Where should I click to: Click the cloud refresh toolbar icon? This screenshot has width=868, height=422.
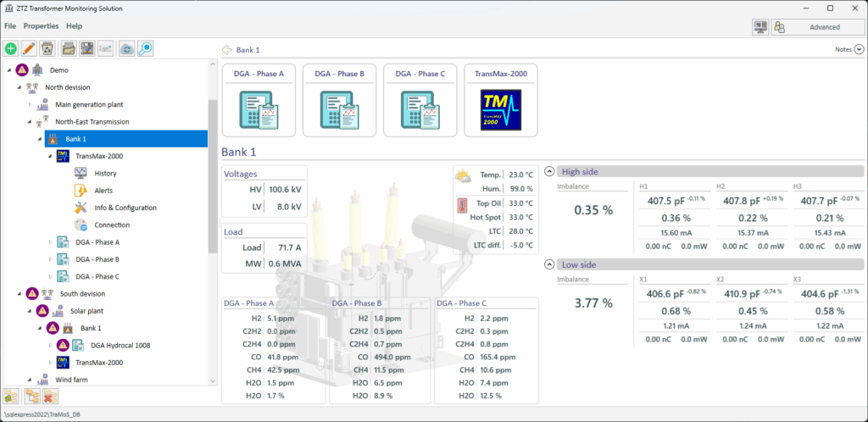(127, 48)
